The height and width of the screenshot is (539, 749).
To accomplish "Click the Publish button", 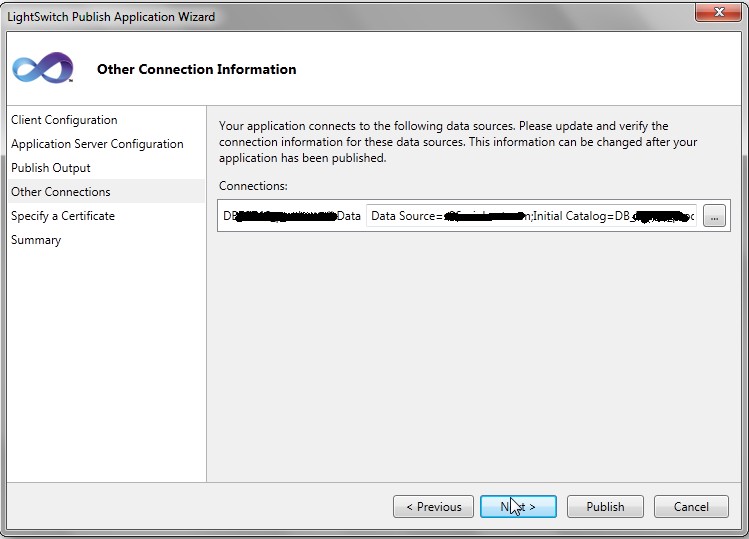I will pos(605,507).
